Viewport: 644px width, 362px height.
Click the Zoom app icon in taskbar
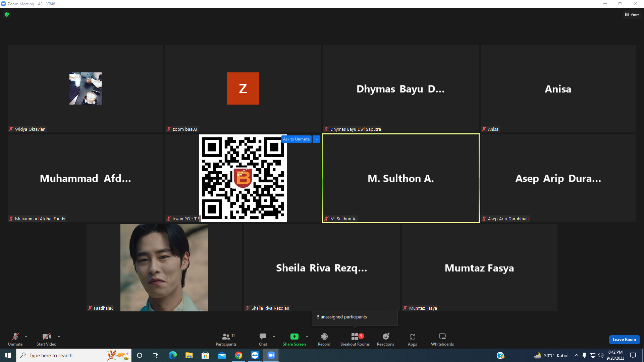click(x=271, y=355)
